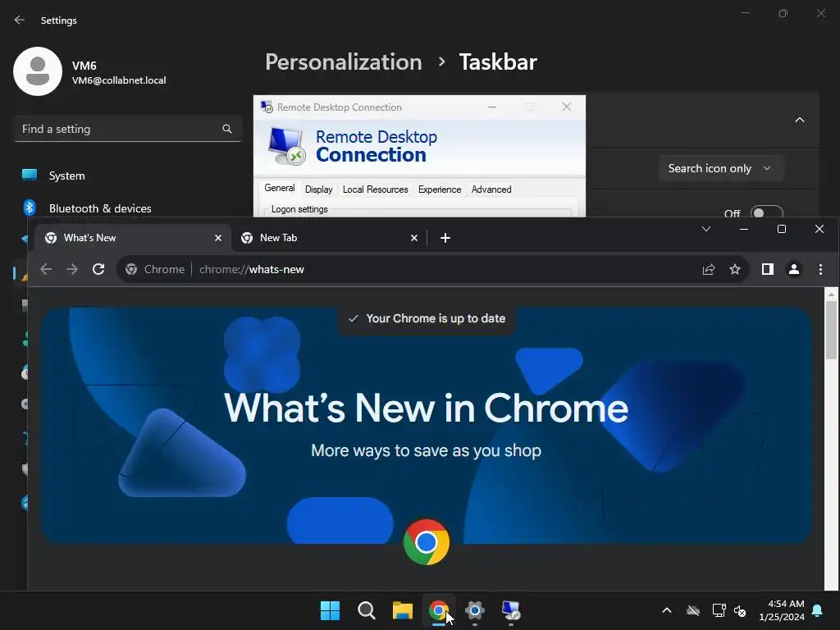Open the network status tray icon
The image size is (840, 630).
719,610
